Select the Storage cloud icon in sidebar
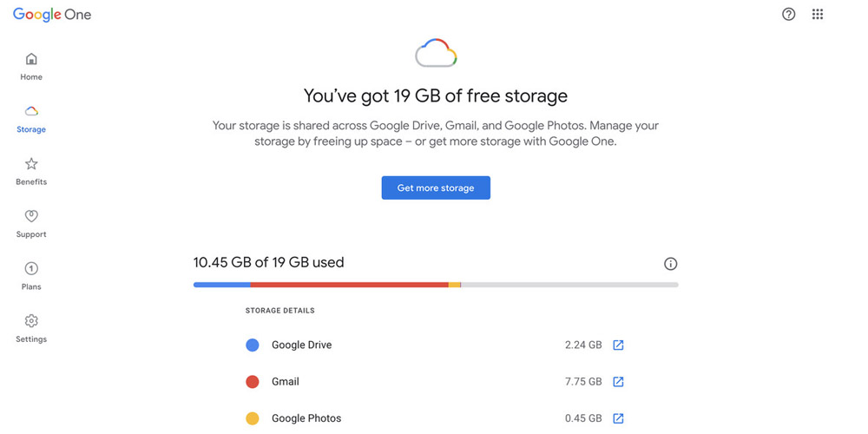Screen dimensions: 868x434 click(x=31, y=112)
